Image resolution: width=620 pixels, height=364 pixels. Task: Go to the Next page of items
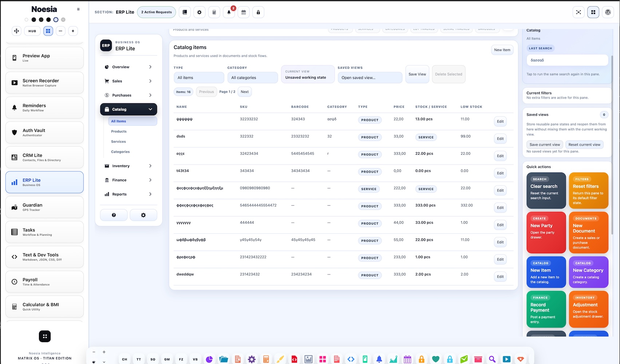(245, 92)
